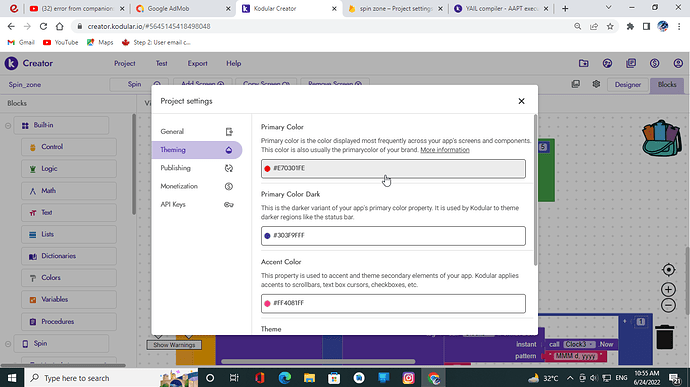Open the Test menu

pos(161,63)
